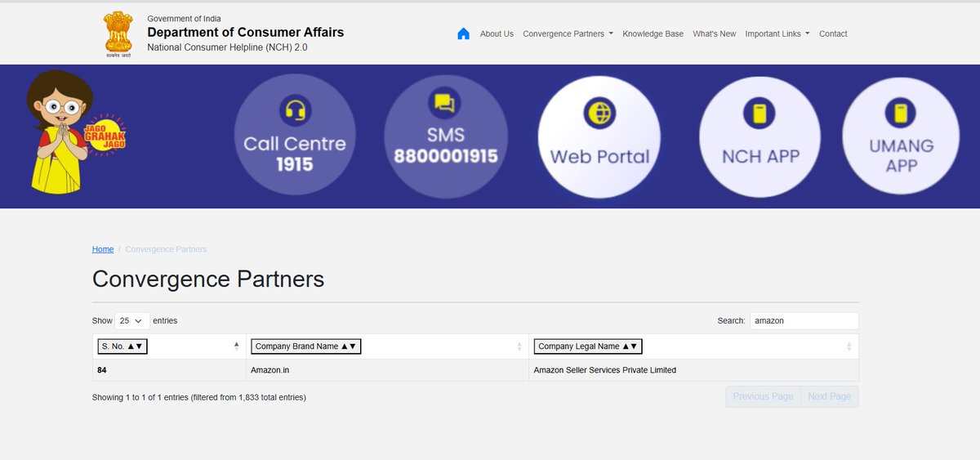980x460 pixels.
Task: Click the Home breadcrumb link
Action: (x=103, y=249)
